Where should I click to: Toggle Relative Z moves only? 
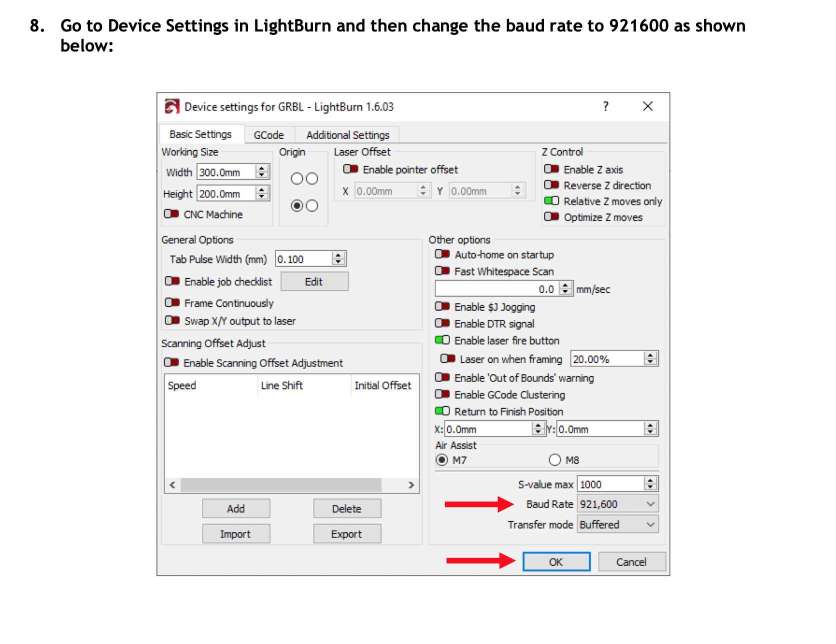551,201
